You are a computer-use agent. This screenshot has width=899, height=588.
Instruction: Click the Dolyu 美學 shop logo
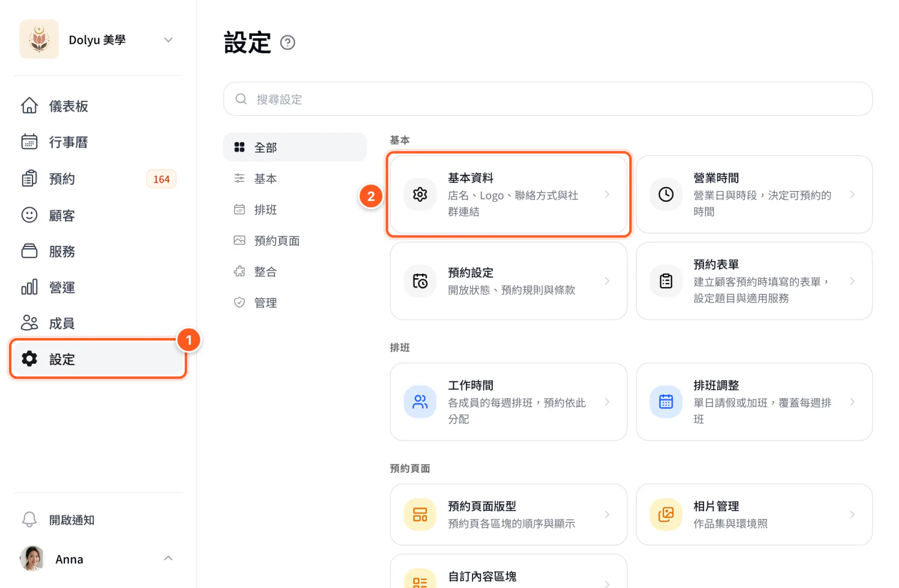[39, 39]
